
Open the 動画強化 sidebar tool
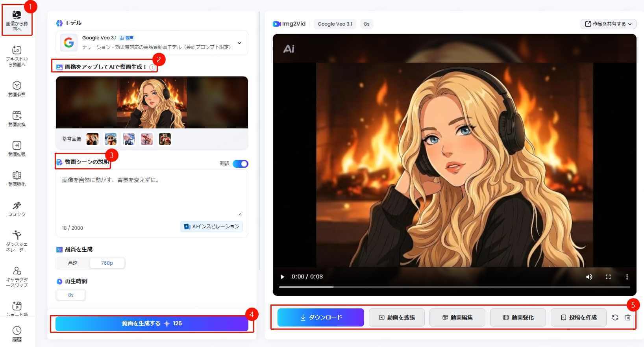click(17, 178)
